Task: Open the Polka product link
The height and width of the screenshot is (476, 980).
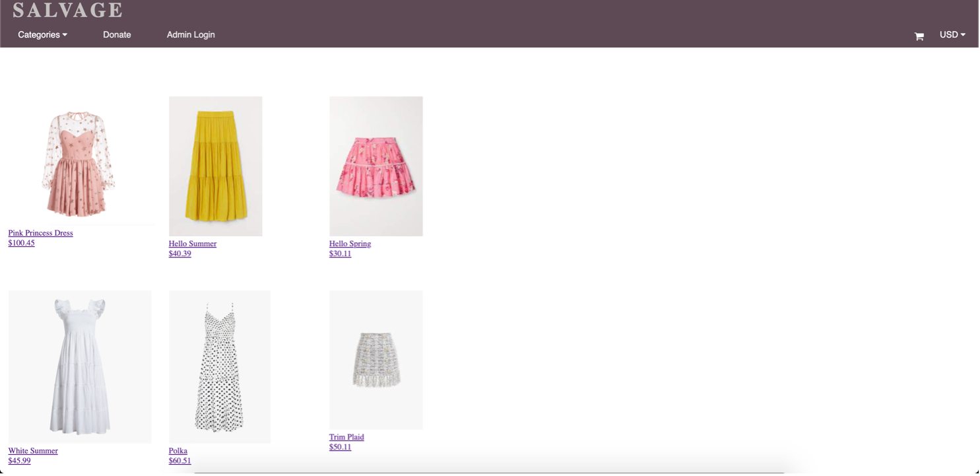Action: click(178, 450)
